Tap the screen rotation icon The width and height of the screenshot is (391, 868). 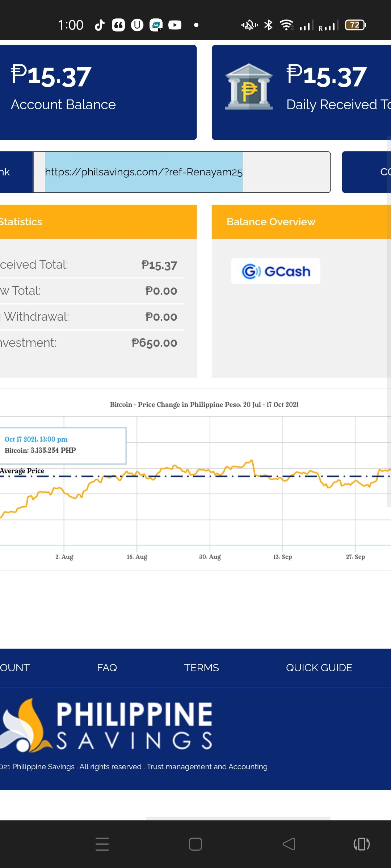click(x=362, y=844)
